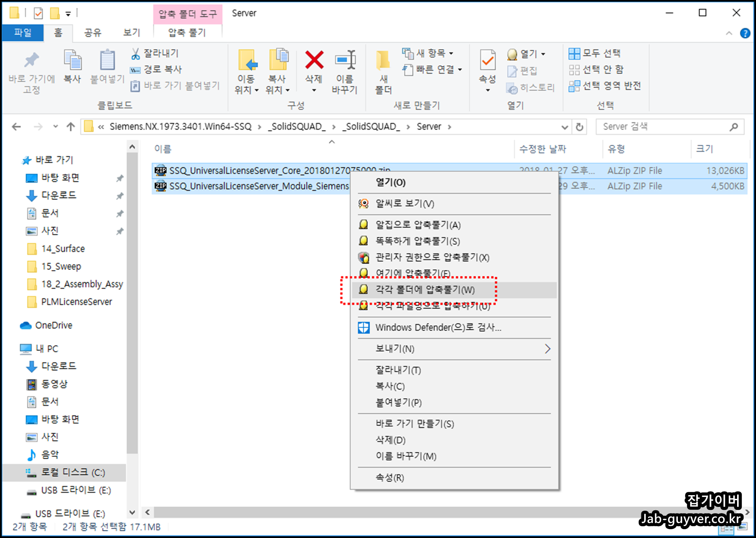This screenshot has height=538, width=756.
Task: Choose Cut (잘라내기) in context menu
Action: (x=454, y=370)
